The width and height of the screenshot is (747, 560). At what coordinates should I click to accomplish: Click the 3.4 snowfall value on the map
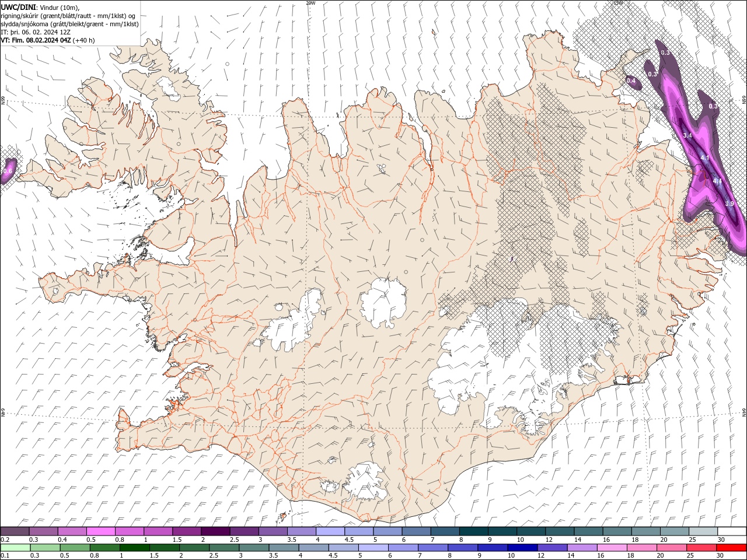[687, 135]
